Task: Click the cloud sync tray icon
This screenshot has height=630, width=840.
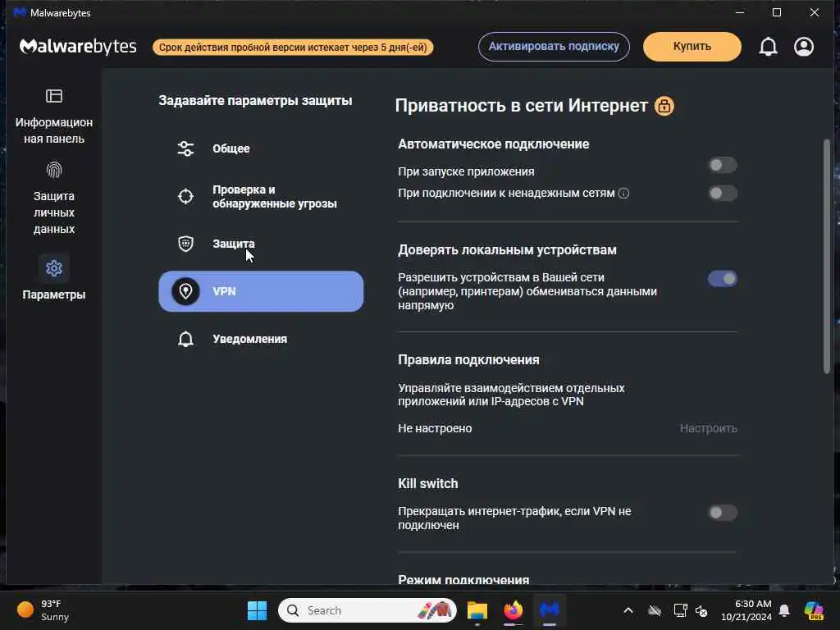Action: pos(655,610)
